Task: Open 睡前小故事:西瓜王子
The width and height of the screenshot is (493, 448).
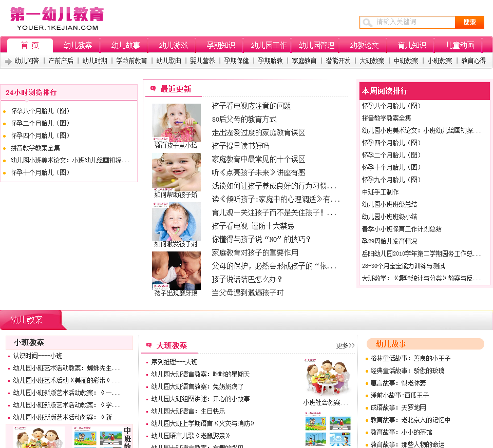Action: 400,395
